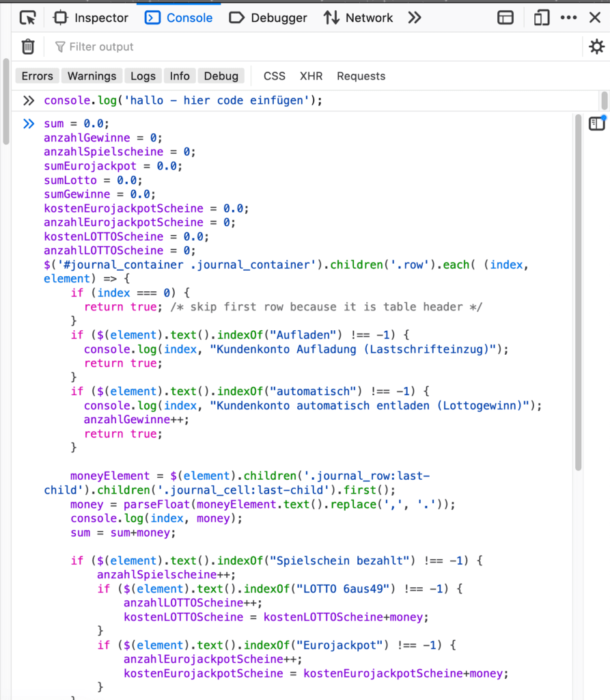The image size is (610, 700).
Task: Open the devtools three-dot menu
Action: click(568, 18)
